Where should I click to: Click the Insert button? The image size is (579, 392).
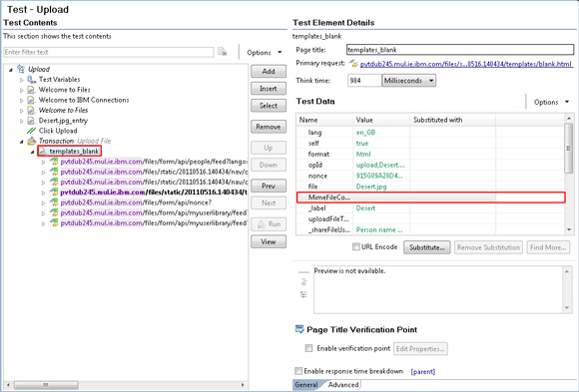269,89
